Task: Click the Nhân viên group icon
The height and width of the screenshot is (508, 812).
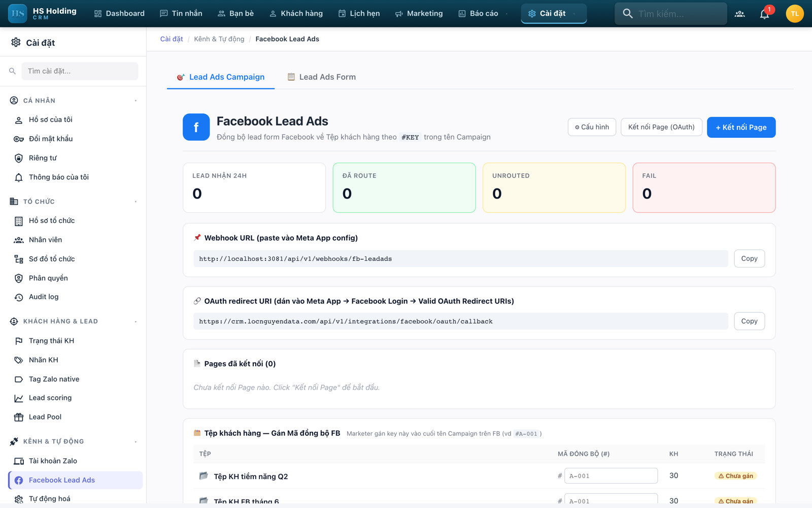Action: (x=19, y=240)
